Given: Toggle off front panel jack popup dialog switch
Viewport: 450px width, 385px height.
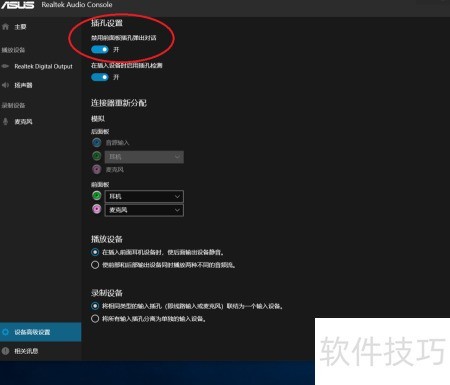Looking at the screenshot, I should click(x=100, y=49).
